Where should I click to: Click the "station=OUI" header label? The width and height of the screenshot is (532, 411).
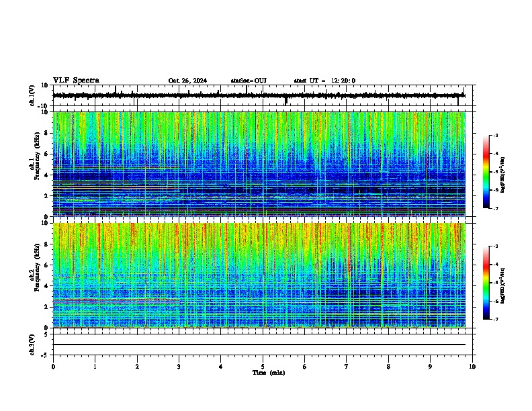pos(249,81)
